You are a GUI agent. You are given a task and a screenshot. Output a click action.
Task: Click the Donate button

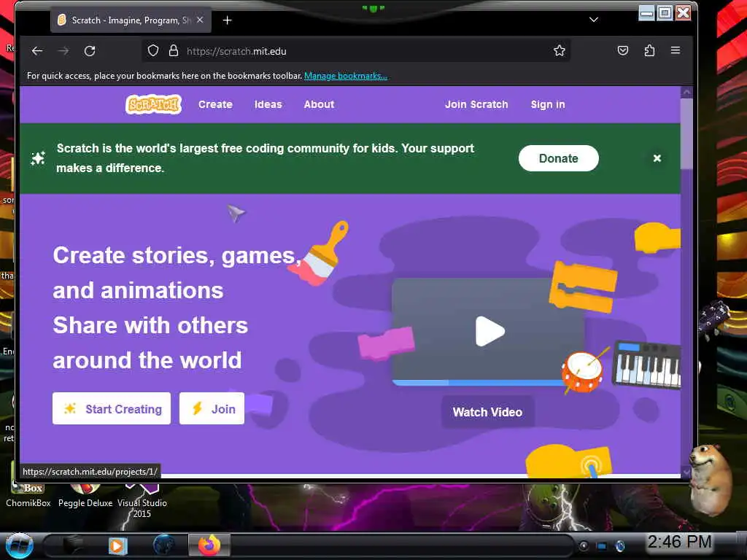click(558, 158)
